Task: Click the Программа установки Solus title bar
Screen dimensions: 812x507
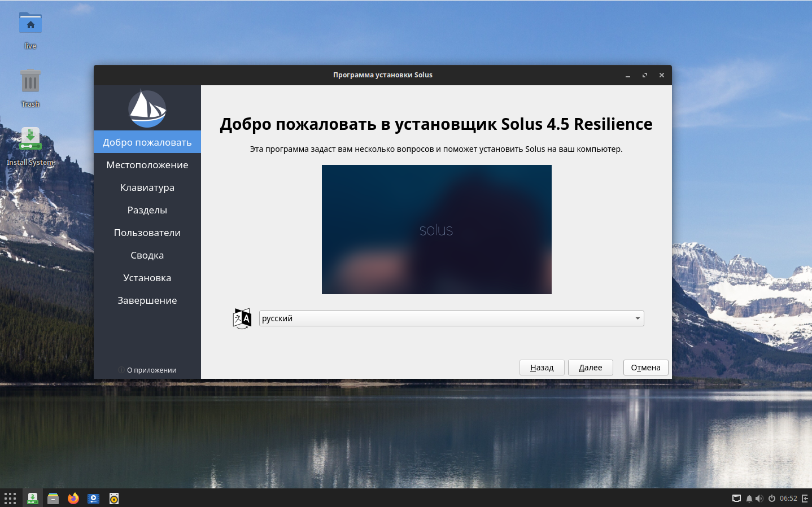Action: coord(383,75)
